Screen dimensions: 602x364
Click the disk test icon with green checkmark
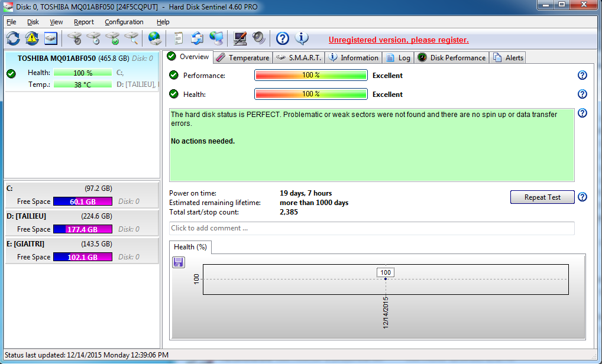tap(112, 39)
